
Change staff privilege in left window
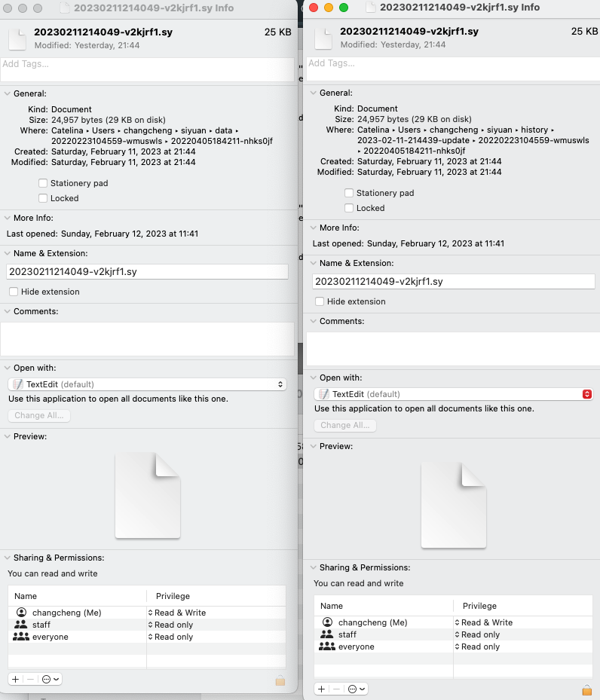point(170,625)
